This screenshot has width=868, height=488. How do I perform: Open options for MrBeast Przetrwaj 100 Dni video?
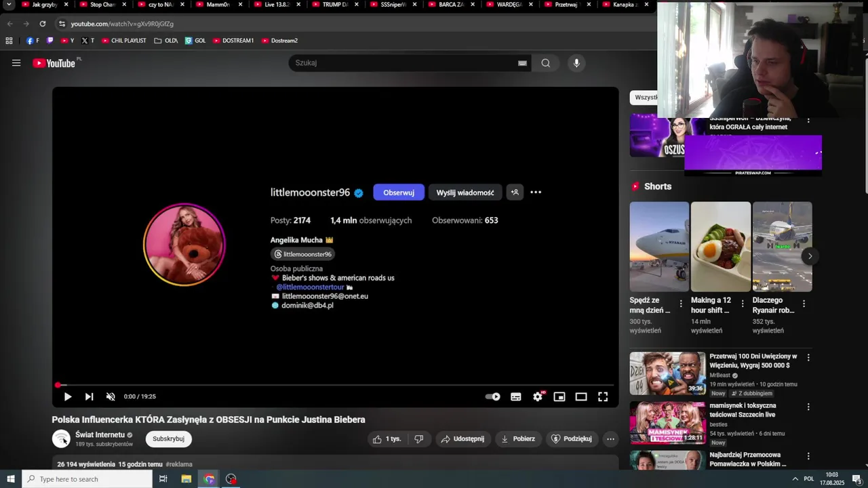(x=808, y=357)
